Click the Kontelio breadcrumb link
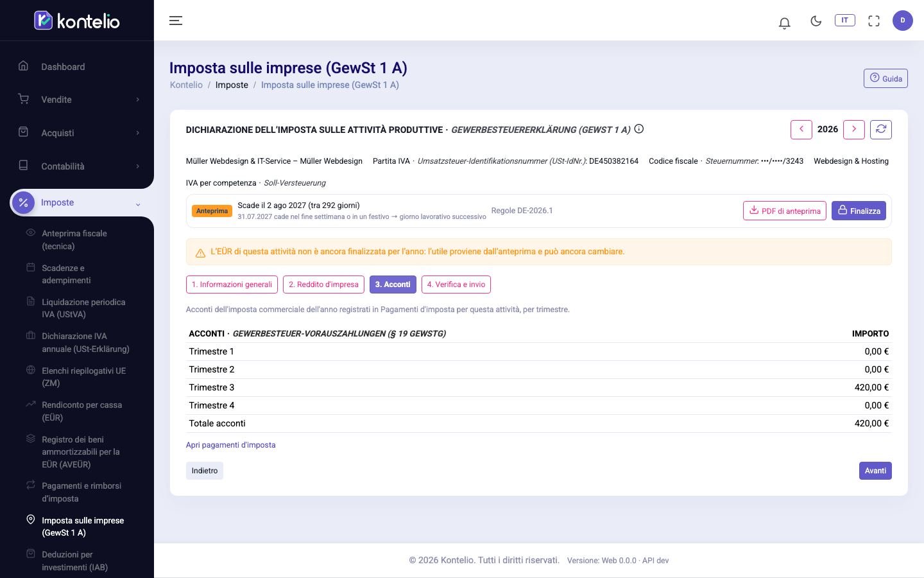This screenshot has height=578, width=924. pyautogui.click(x=186, y=85)
